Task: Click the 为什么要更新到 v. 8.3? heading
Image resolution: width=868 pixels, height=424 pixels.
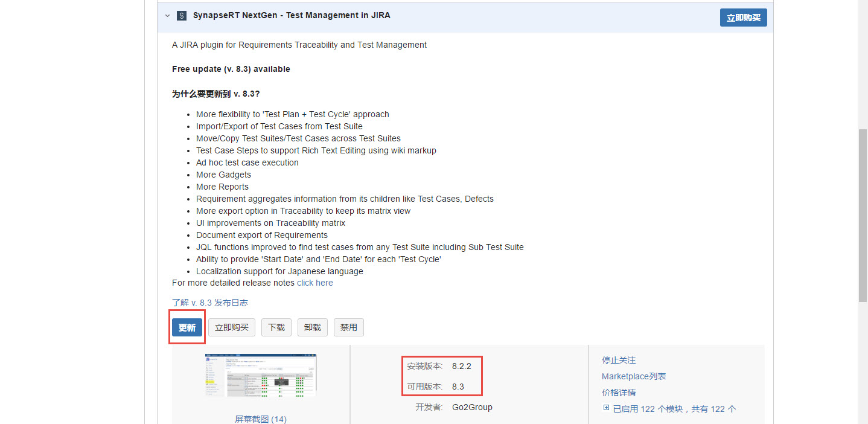Action: (216, 94)
